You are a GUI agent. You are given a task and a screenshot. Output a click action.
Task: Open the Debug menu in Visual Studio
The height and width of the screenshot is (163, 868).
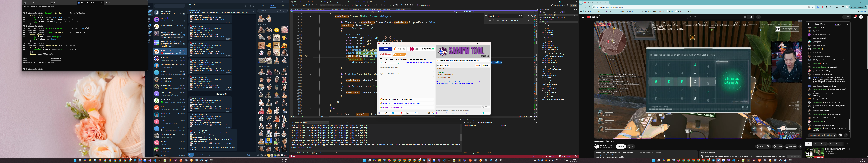click(x=326, y=2)
